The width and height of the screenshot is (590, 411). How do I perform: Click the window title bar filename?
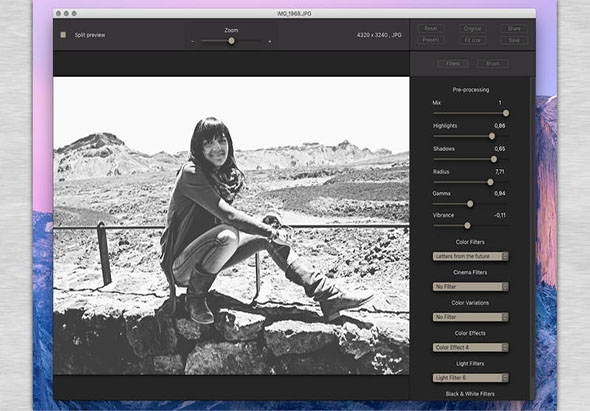pos(294,14)
